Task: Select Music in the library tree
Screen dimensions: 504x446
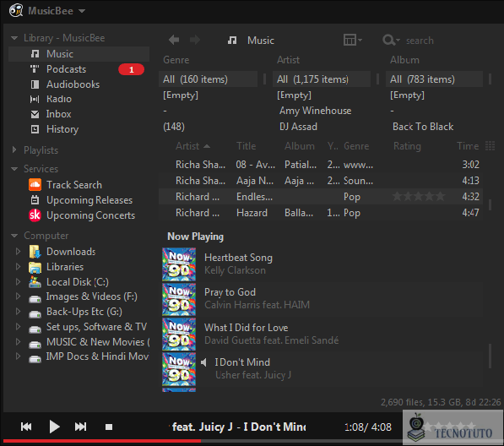Action: (60, 54)
